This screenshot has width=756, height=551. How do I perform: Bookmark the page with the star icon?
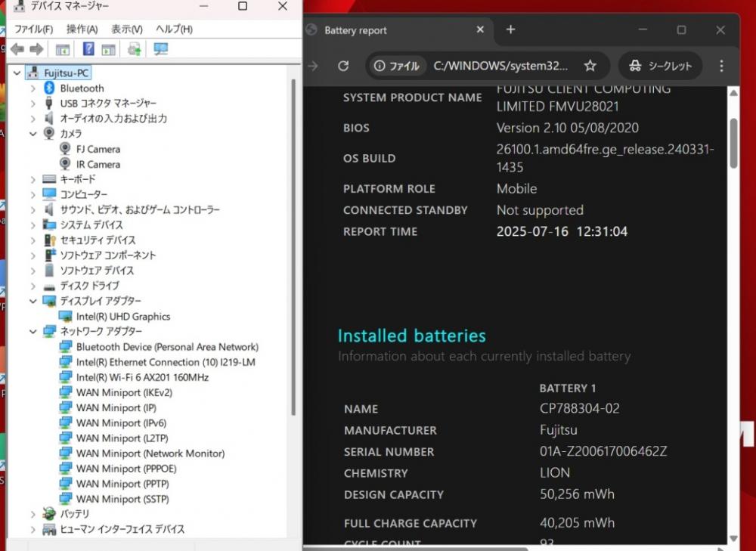590,66
